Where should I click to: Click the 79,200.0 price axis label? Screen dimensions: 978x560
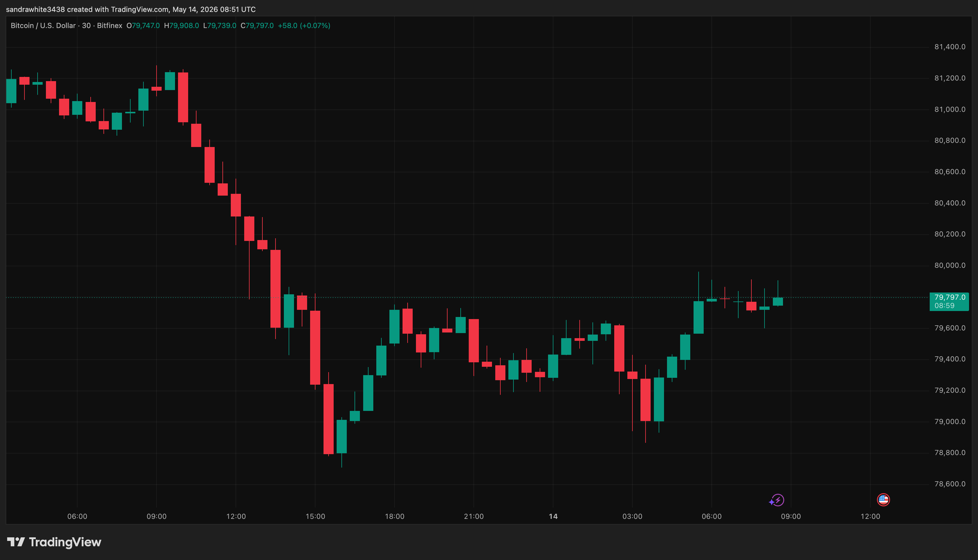950,390
